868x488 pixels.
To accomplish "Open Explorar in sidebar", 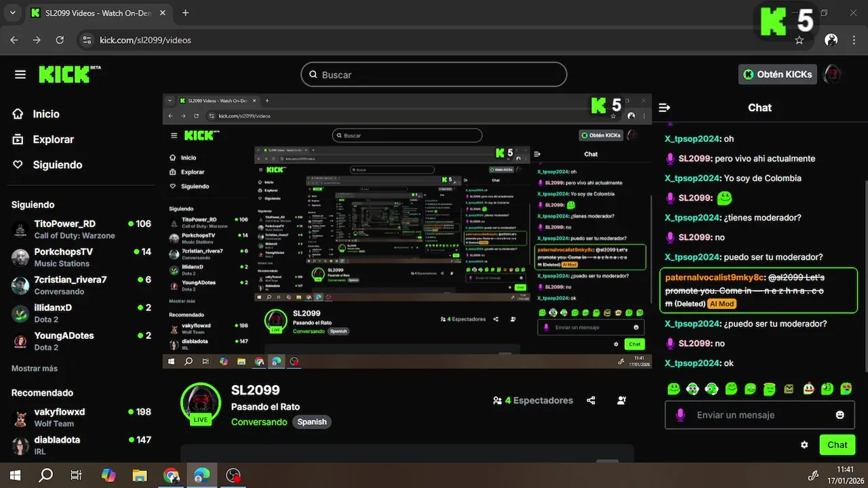I will point(53,139).
